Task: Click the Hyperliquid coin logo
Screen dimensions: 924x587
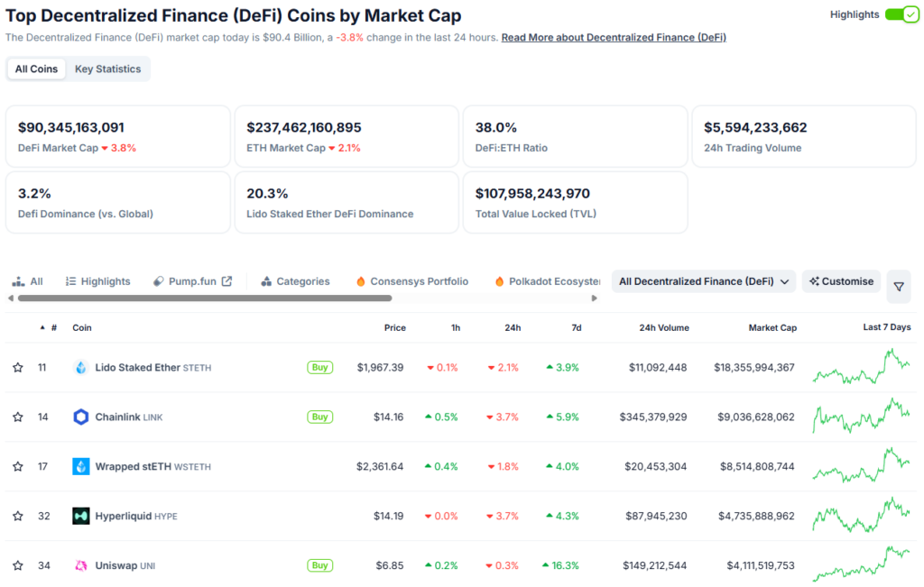Action: [80, 516]
